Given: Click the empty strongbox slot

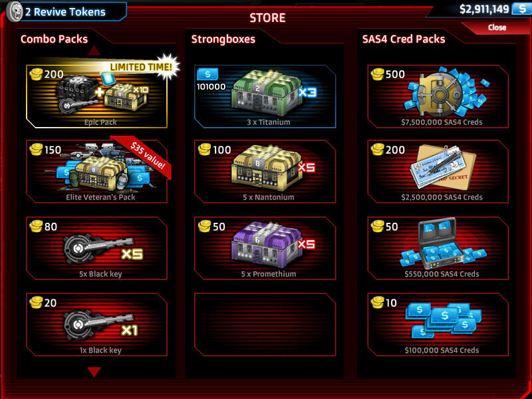Looking at the screenshot, I should (x=265, y=325).
